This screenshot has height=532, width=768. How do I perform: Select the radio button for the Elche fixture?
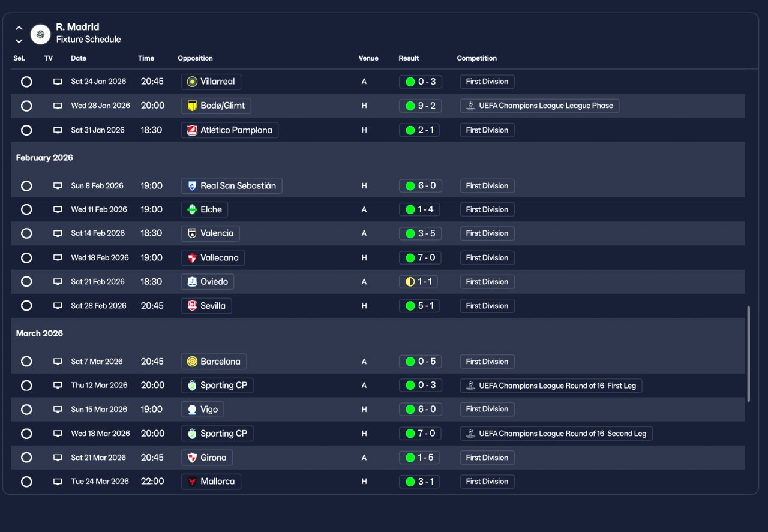coord(26,209)
